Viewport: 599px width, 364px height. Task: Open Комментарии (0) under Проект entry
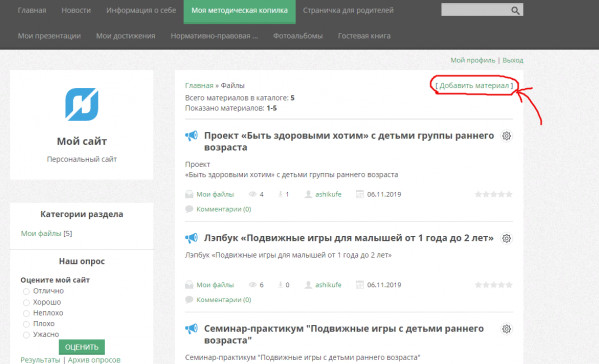[x=224, y=209]
